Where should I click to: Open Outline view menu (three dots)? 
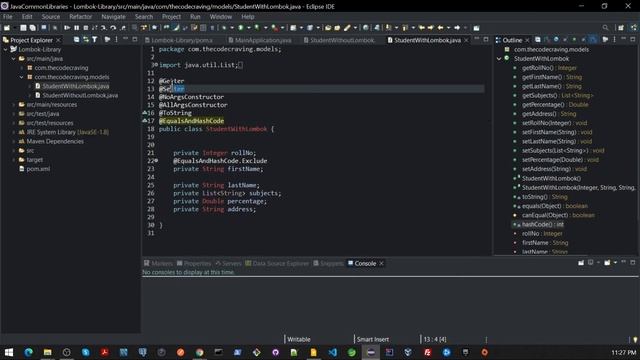point(614,40)
